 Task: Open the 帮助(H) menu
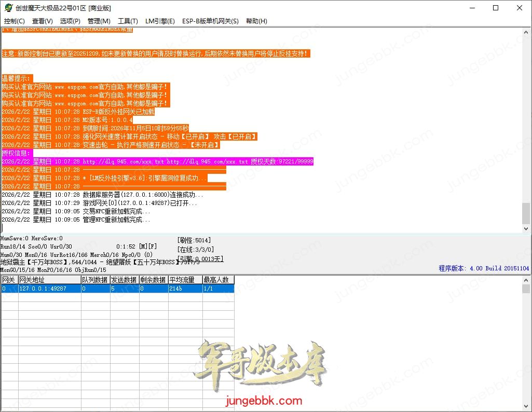(x=256, y=21)
